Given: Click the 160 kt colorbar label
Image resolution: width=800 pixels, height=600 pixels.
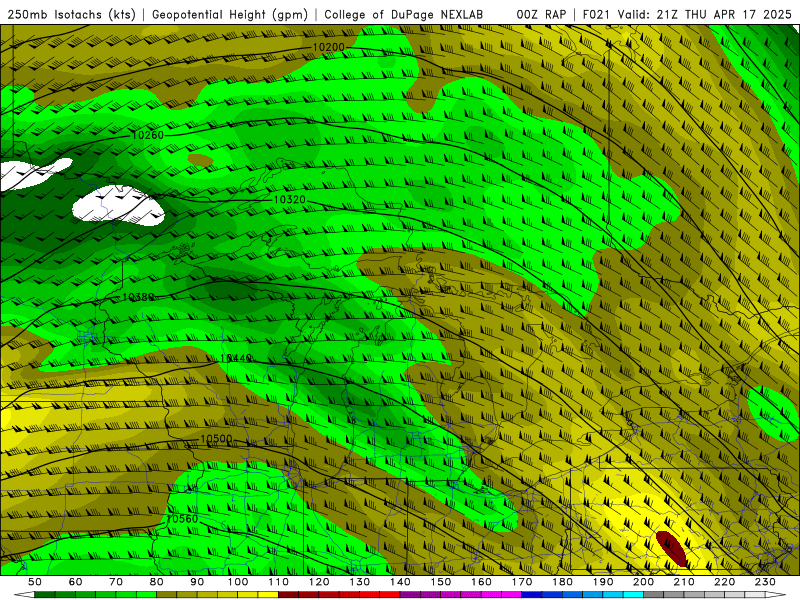Looking at the screenshot, I should tap(481, 582).
